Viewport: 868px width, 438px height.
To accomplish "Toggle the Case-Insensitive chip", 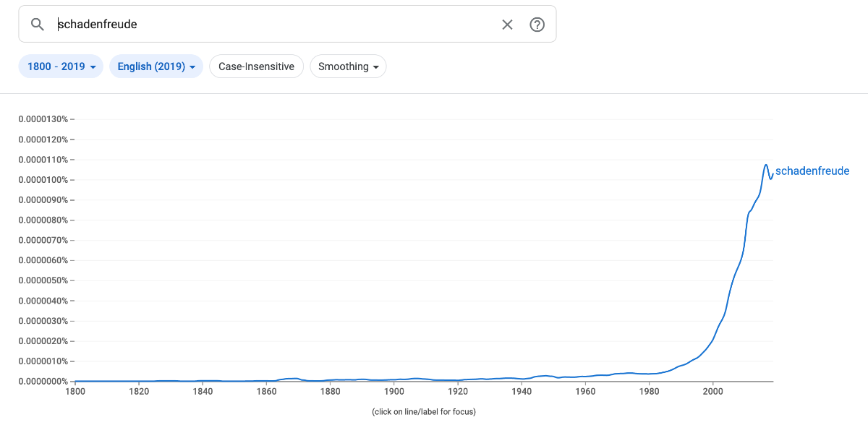I will [256, 66].
